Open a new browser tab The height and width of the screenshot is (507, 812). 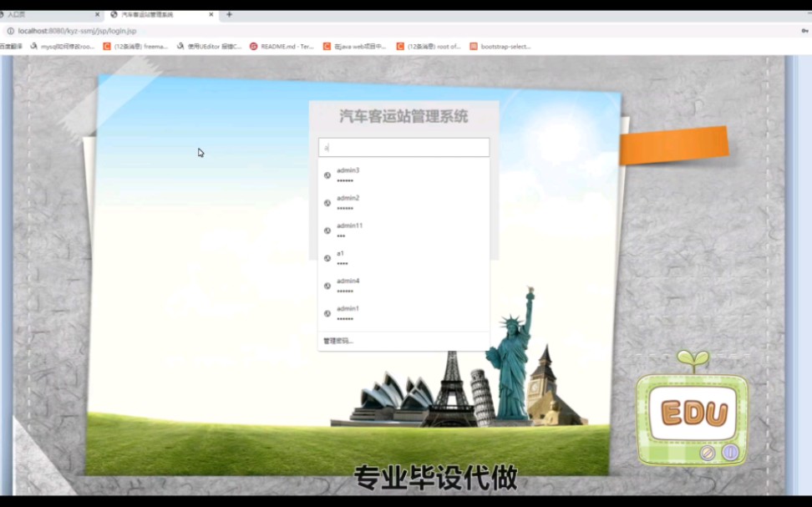229,14
